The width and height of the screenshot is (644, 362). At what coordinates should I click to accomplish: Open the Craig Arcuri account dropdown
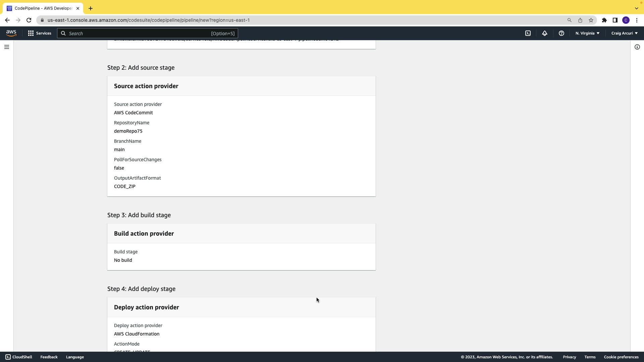[624, 33]
